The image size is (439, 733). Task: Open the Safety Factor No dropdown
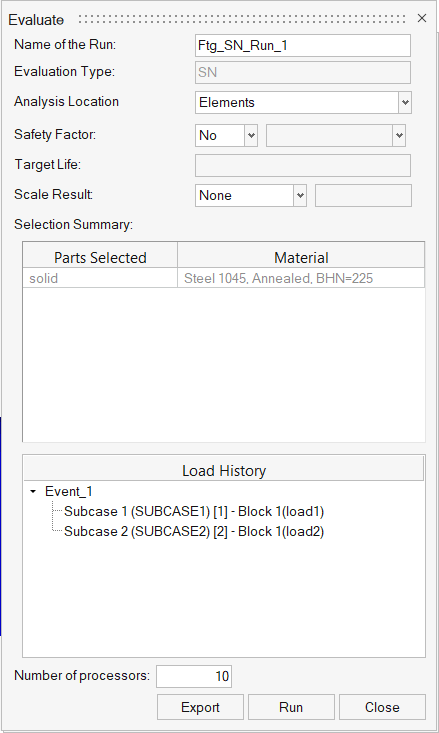pyautogui.click(x=226, y=136)
